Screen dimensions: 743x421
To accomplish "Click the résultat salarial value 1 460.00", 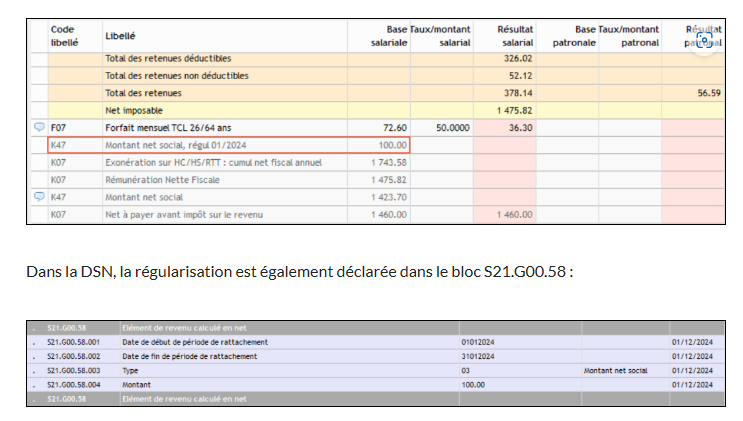I will 515,215.
